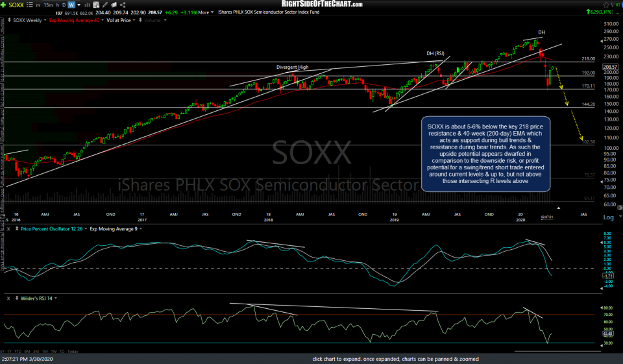Open the timeframe dropdown arrow beside W
The height and width of the screenshot is (364, 623).
coord(79,5)
